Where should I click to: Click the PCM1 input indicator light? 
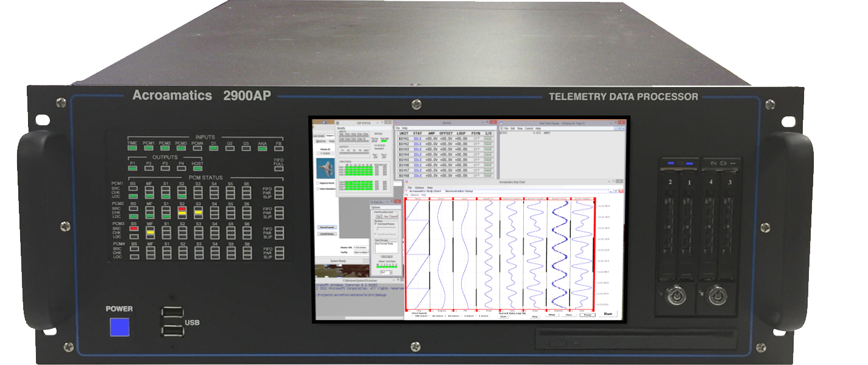pos(149,148)
